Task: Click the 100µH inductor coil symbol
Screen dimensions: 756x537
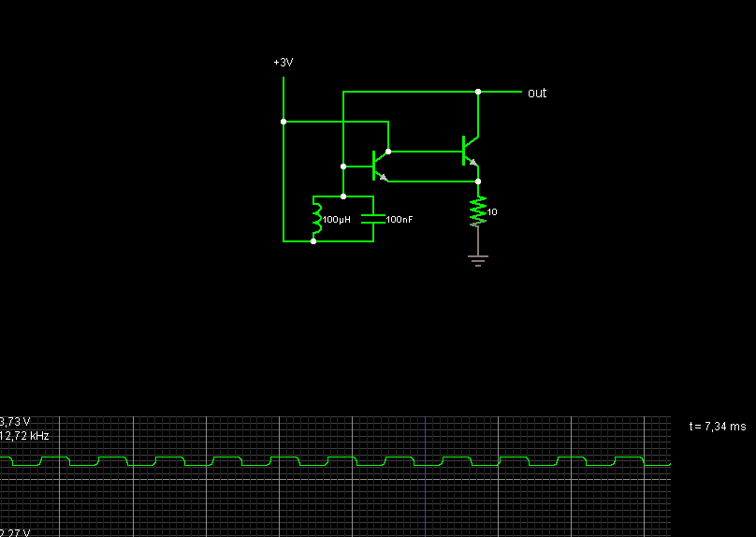Action: [316, 219]
